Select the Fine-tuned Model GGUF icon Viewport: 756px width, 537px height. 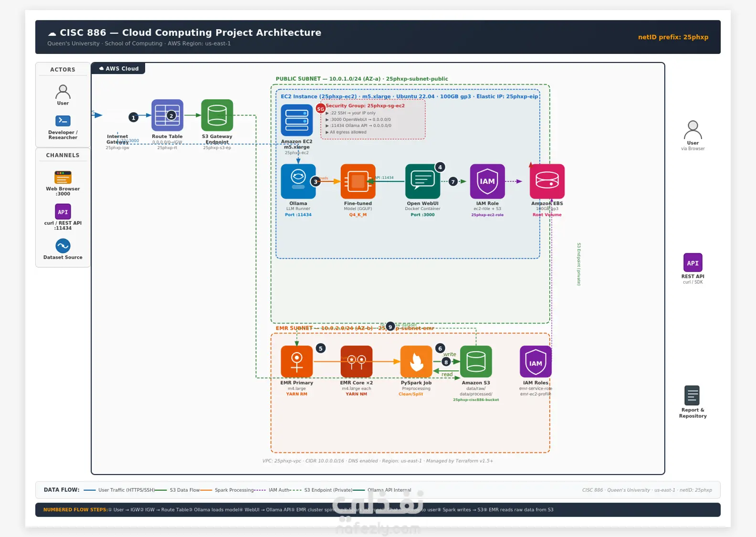[358, 181]
